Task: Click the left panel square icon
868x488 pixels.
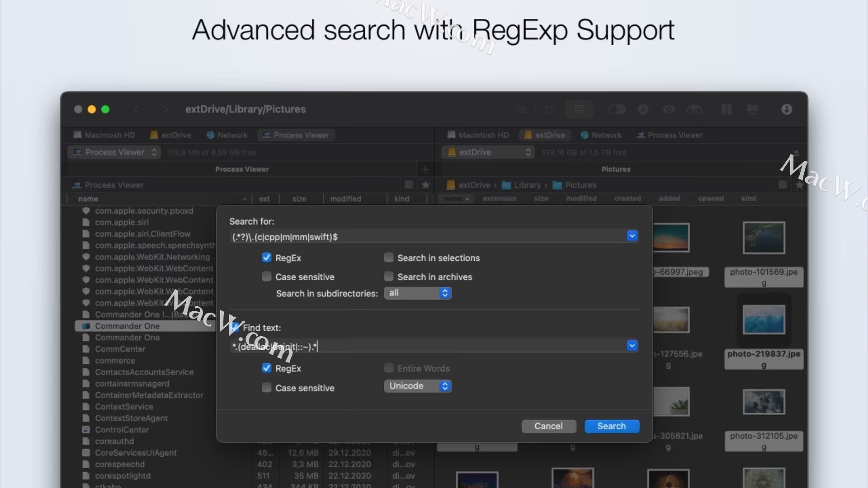Action: [x=409, y=185]
